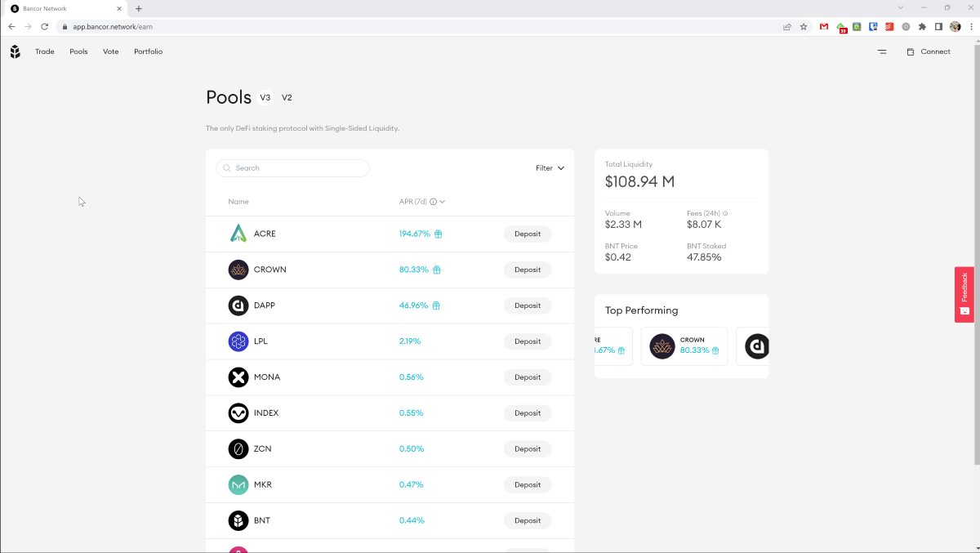Switch pools view to V3
The width and height of the screenshot is (980, 553).
(265, 98)
